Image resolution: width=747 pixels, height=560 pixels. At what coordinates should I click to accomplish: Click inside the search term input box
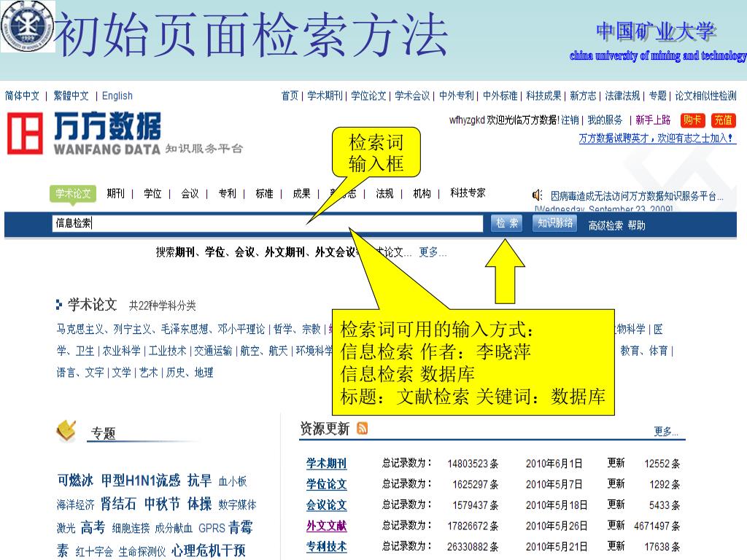267,223
